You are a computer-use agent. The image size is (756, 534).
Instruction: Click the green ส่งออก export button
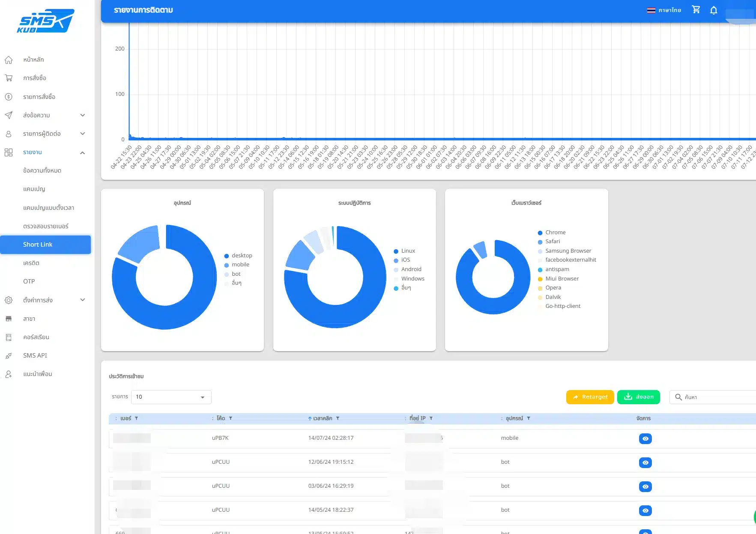(x=638, y=397)
